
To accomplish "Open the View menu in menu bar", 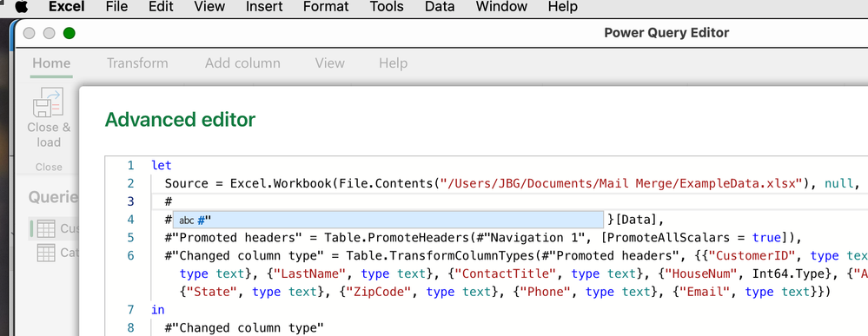I will (x=209, y=7).
